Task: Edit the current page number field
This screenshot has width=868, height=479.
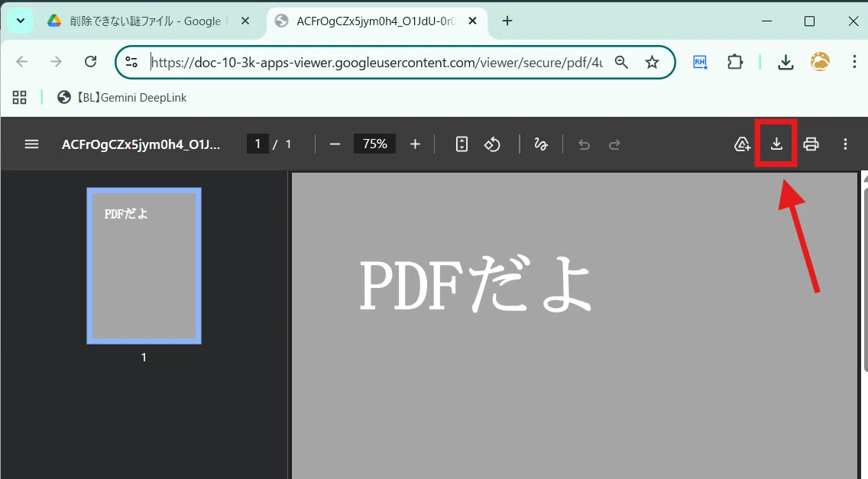Action: click(257, 144)
